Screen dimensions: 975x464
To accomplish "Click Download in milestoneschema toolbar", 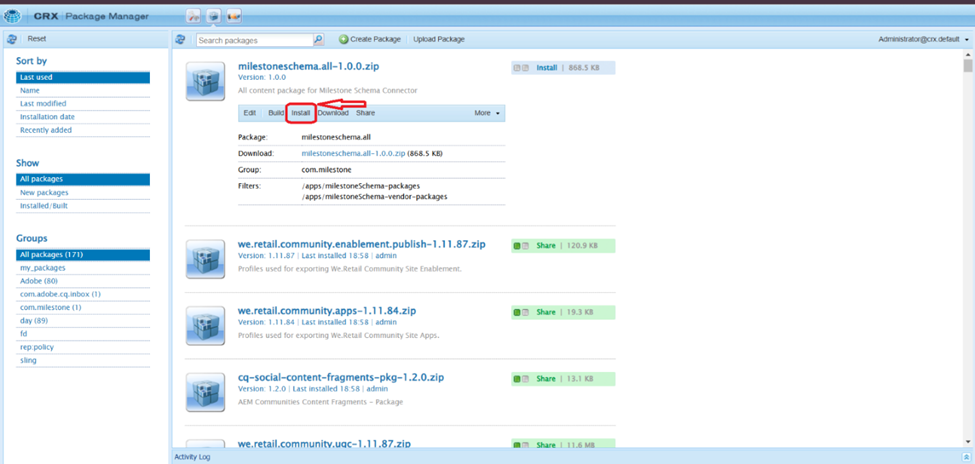I will coord(333,113).
